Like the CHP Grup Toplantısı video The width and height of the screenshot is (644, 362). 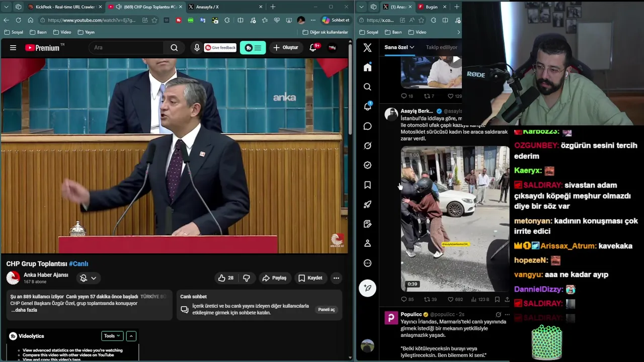point(226,278)
